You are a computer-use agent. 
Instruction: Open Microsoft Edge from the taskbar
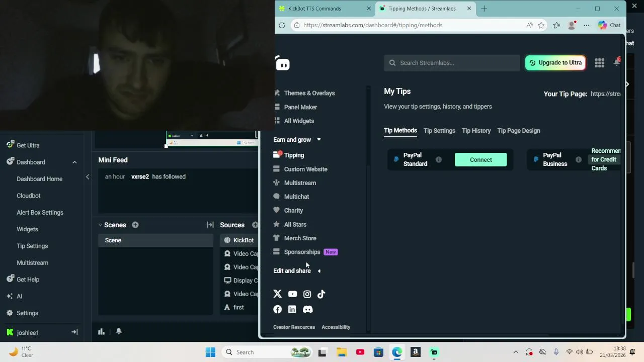(397, 352)
